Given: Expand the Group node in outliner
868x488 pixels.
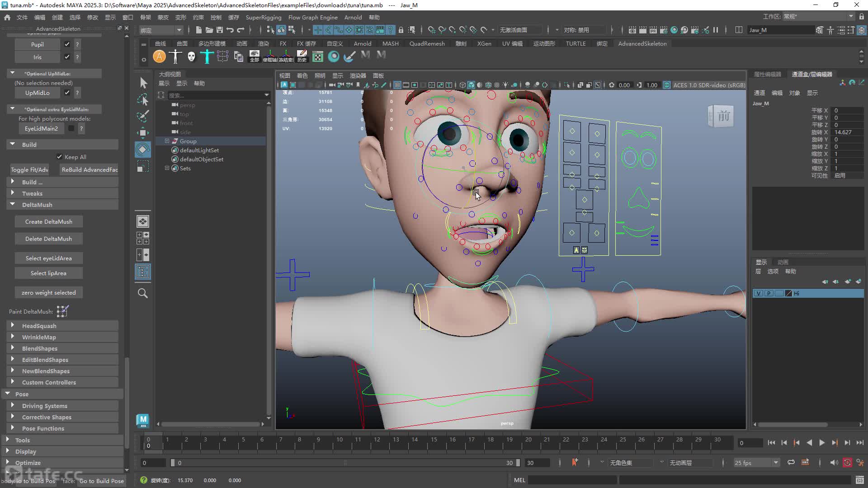Looking at the screenshot, I should pyautogui.click(x=167, y=141).
